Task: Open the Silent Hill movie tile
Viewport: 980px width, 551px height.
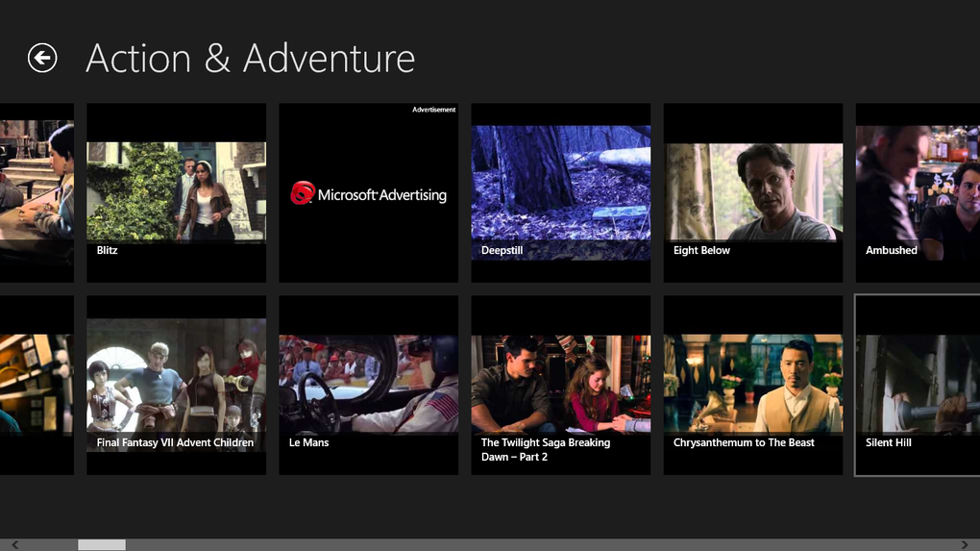Action: [x=918, y=386]
